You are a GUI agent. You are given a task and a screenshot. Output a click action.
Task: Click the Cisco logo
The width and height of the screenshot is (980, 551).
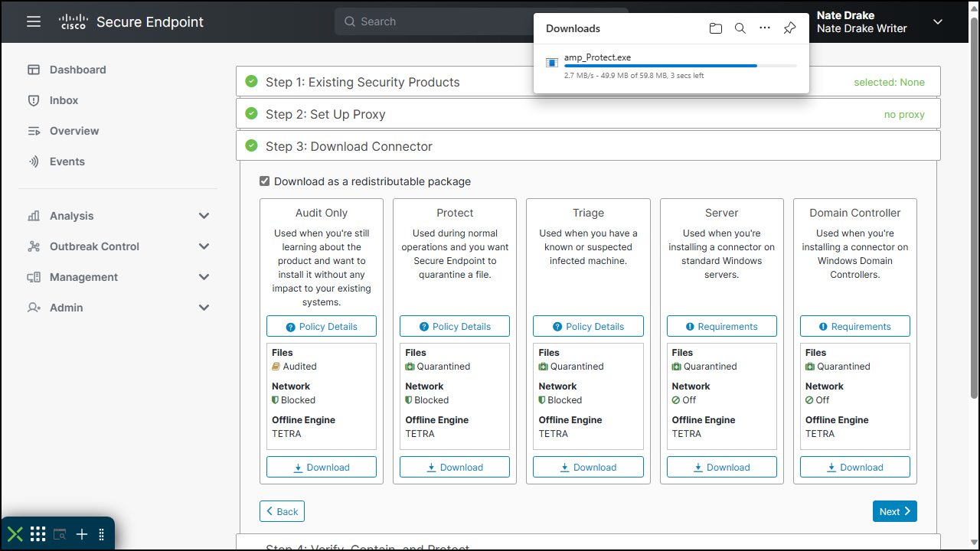[73, 21]
